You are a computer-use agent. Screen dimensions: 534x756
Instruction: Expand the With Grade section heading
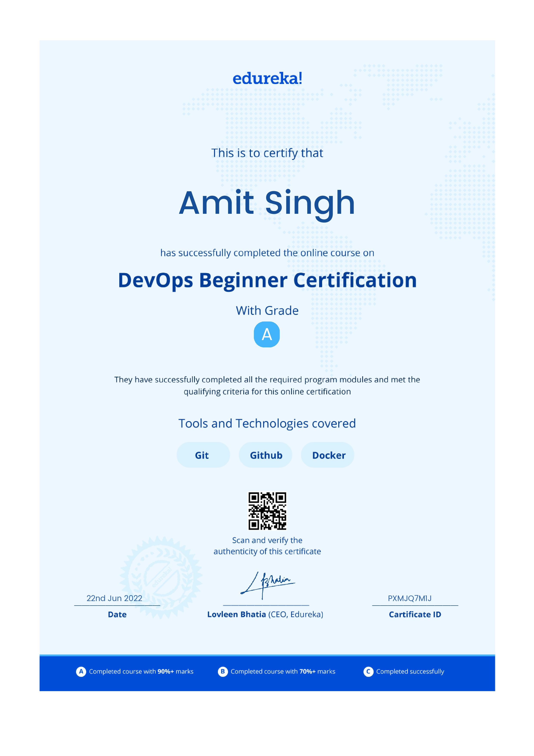point(267,310)
